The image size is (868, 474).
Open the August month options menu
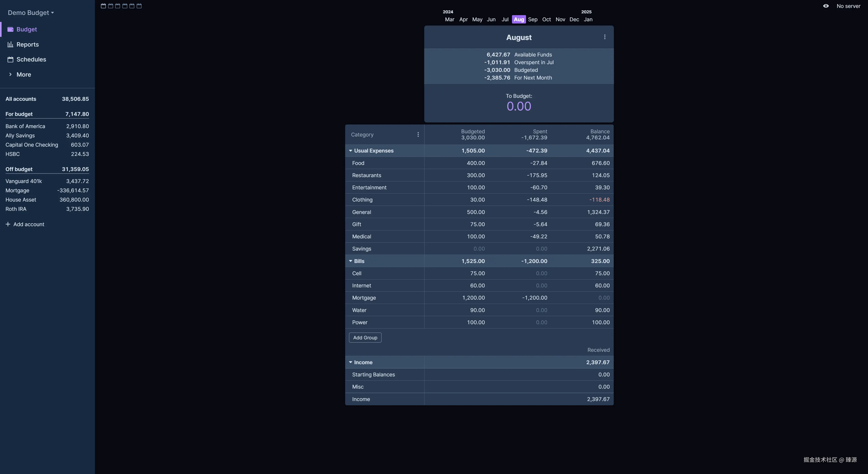[604, 37]
